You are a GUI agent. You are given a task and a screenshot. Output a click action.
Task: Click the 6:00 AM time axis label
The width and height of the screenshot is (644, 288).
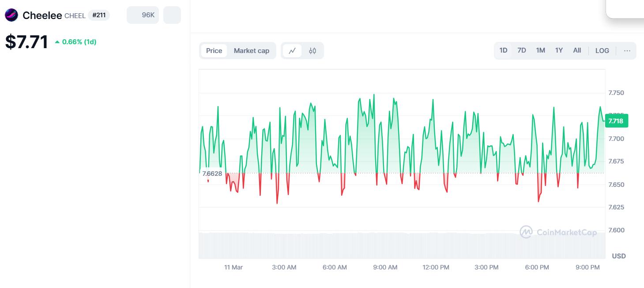[335, 267]
